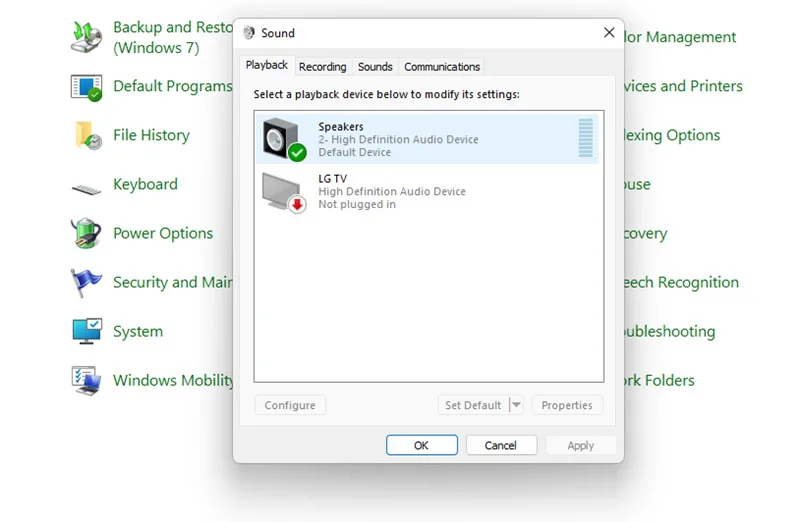Click the OK button

(x=421, y=445)
